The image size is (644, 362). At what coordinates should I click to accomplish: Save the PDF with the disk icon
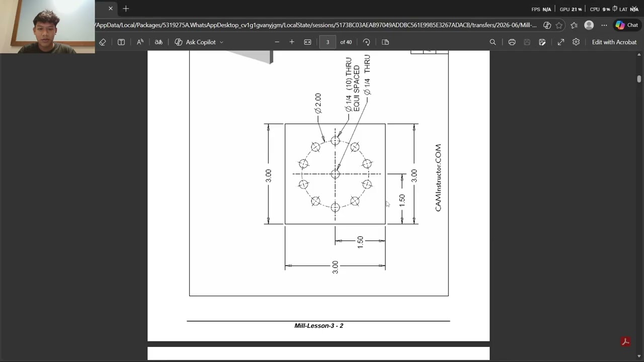tap(527, 42)
